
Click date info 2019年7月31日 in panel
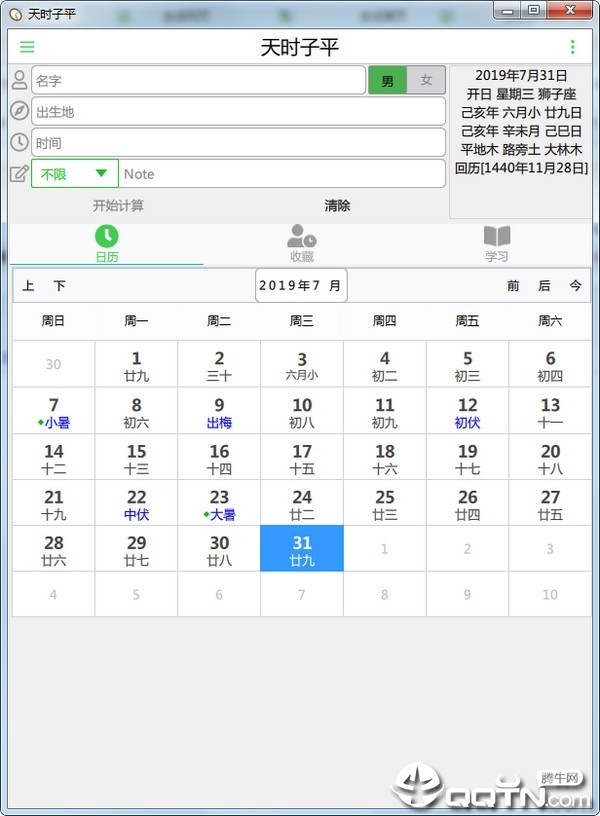coord(521,75)
